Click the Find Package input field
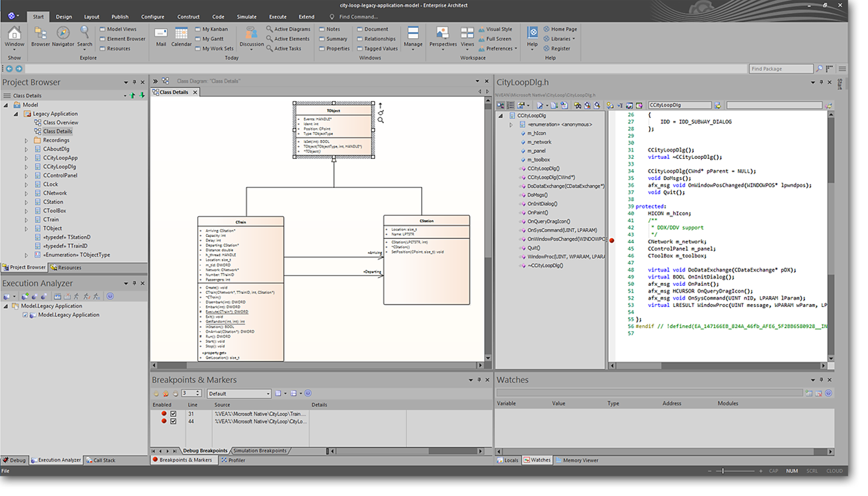This screenshot has width=868, height=496. tap(781, 69)
